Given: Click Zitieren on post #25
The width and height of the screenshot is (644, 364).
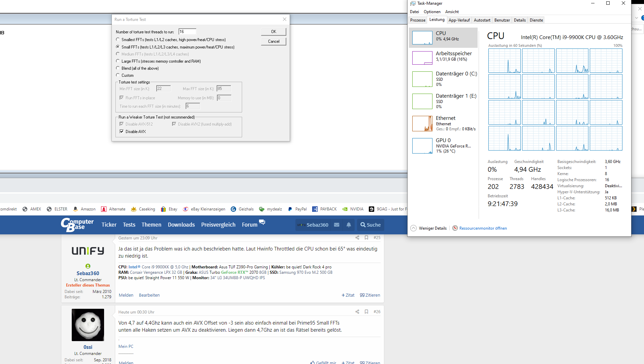Looking at the screenshot, I should 370,295.
